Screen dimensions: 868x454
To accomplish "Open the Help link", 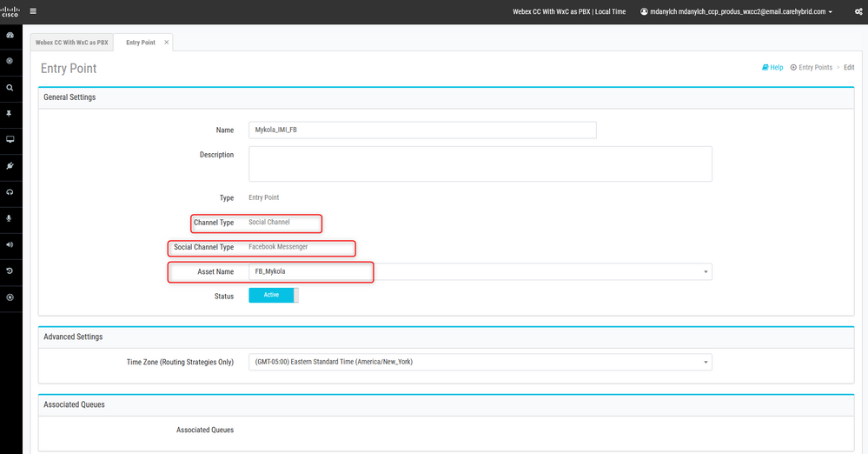I will click(772, 68).
